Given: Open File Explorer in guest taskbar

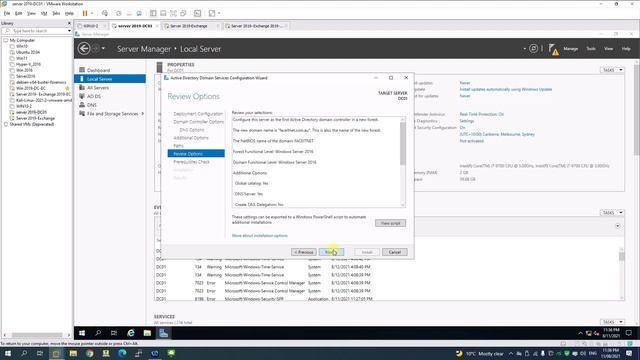Looking at the screenshot, I should [x=147, y=333].
